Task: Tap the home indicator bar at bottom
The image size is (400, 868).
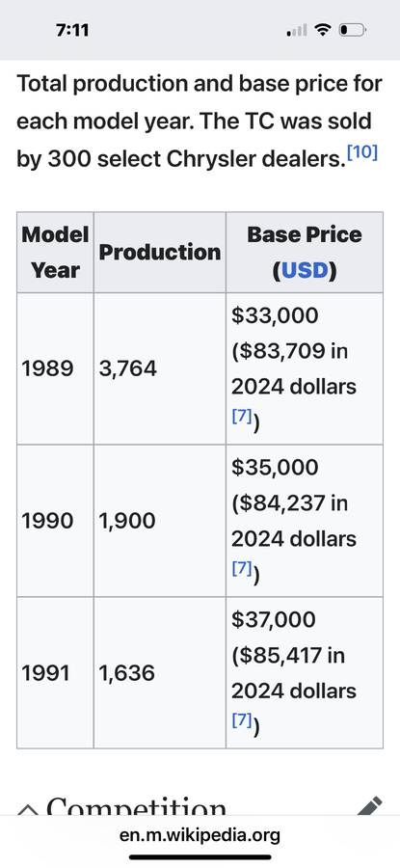Action: point(200,857)
